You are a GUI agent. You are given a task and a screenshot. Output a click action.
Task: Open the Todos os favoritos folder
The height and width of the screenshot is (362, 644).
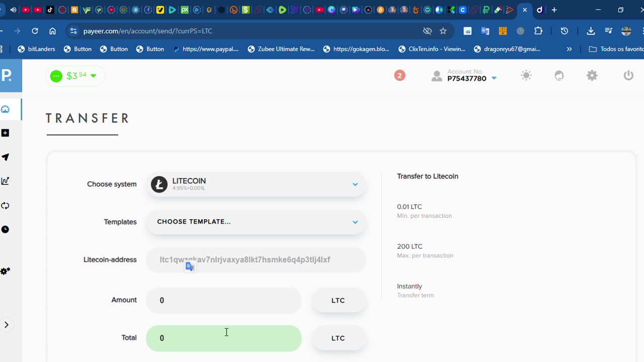coord(616,49)
